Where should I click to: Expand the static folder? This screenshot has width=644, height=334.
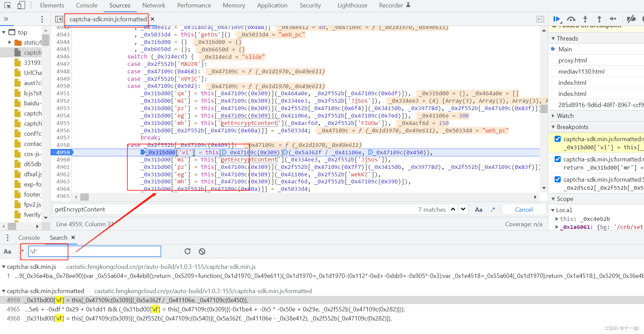pyautogui.click(x=10, y=43)
